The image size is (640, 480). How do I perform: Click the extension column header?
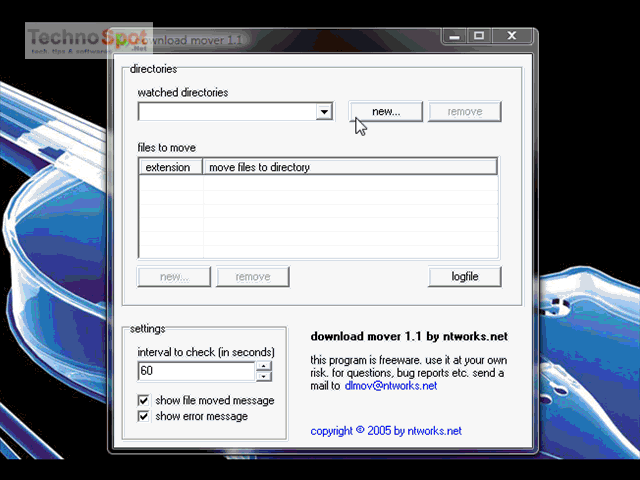[x=171, y=167]
